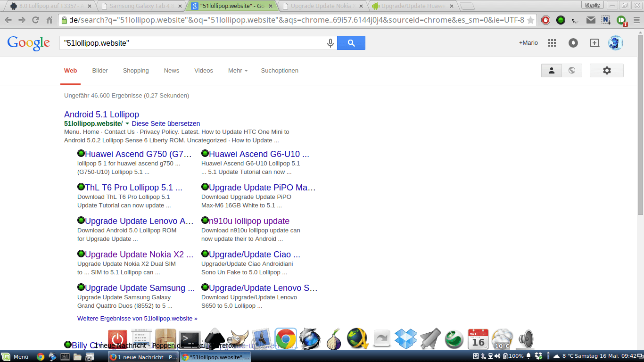Expand the Mehr dropdown
This screenshot has height=362, width=644.
pyautogui.click(x=238, y=71)
